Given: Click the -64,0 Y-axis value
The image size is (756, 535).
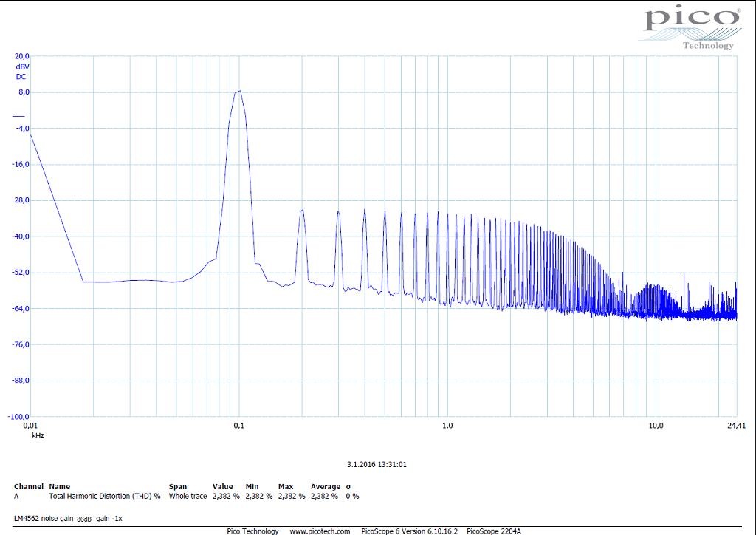Looking at the screenshot, I should [21, 309].
